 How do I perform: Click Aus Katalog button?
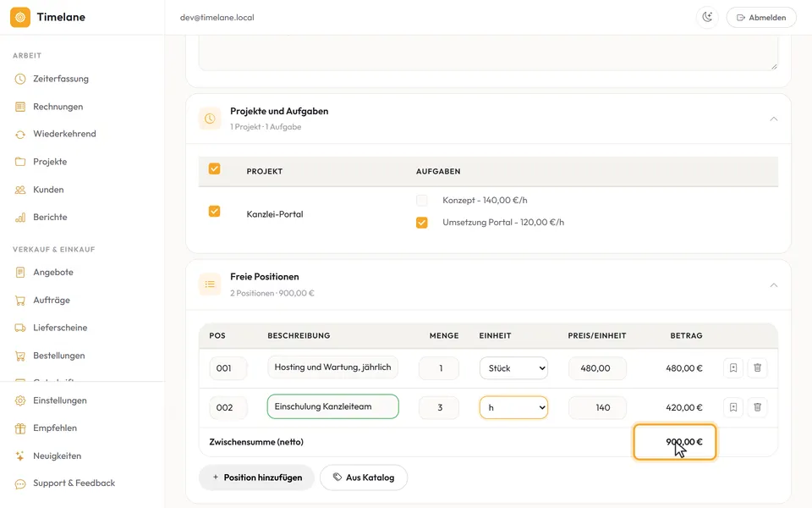pyautogui.click(x=364, y=478)
